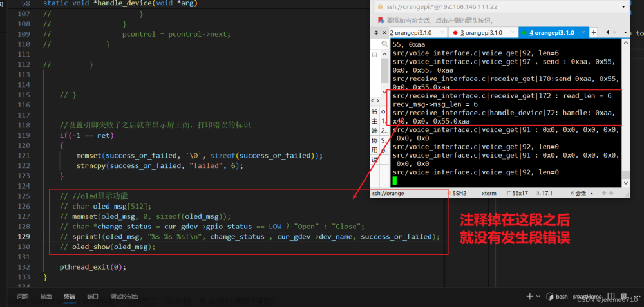The height and width of the screenshot is (307, 644).
Task: Click line number 119 in editor
Action: coord(24,135)
